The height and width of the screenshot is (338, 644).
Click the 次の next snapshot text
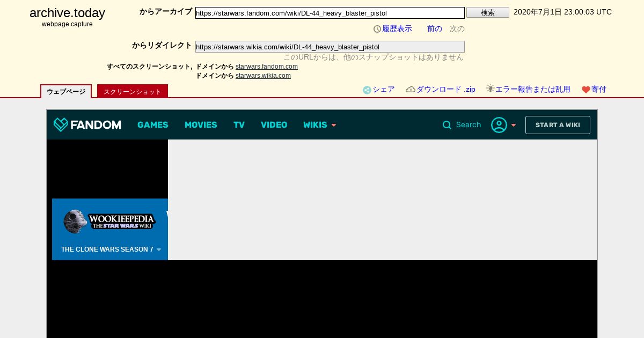coord(457,29)
